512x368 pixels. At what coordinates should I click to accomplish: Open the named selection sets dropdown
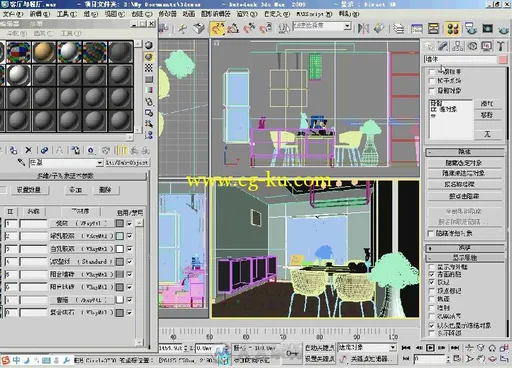(347, 26)
